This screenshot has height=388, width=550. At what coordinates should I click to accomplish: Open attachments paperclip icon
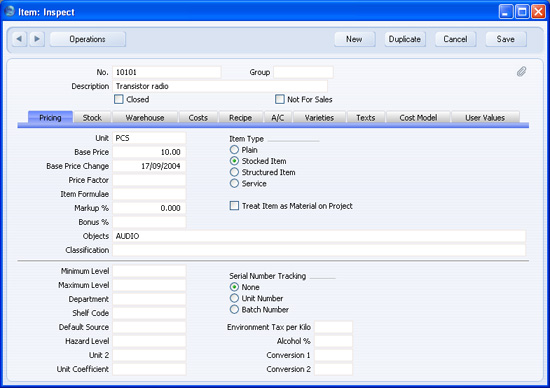522,72
